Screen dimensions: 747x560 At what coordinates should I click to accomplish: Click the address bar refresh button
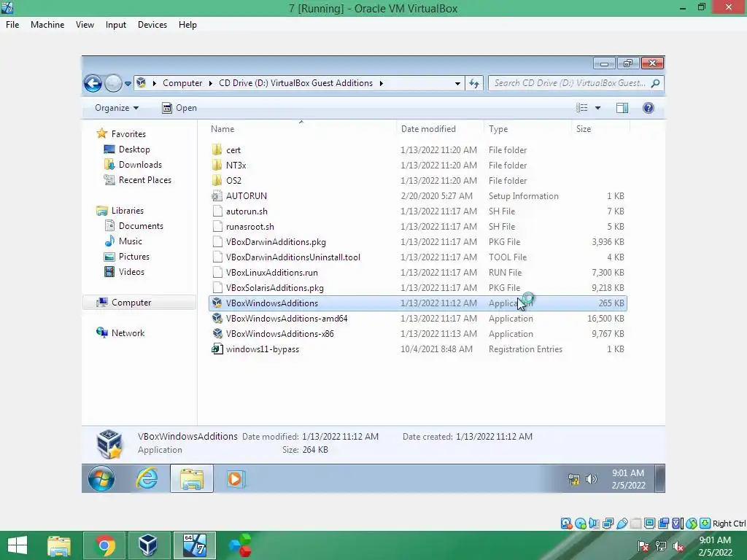click(x=474, y=83)
